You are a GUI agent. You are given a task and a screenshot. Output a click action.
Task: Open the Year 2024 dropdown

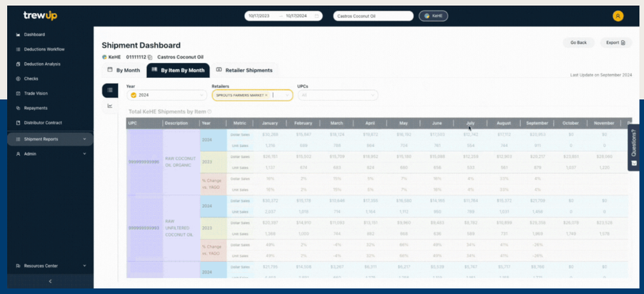[167, 95]
